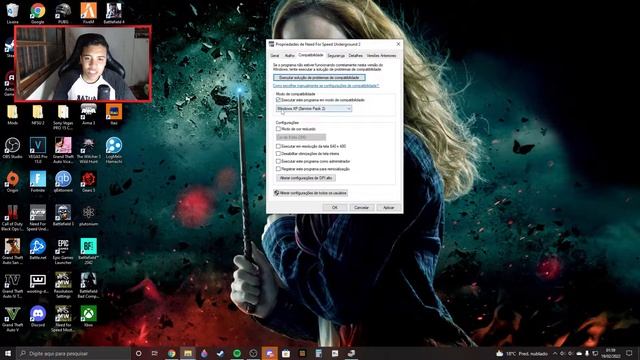Open the Windows XP (Service Pack 2) dropdown
640x360 pixels.
pos(314,109)
